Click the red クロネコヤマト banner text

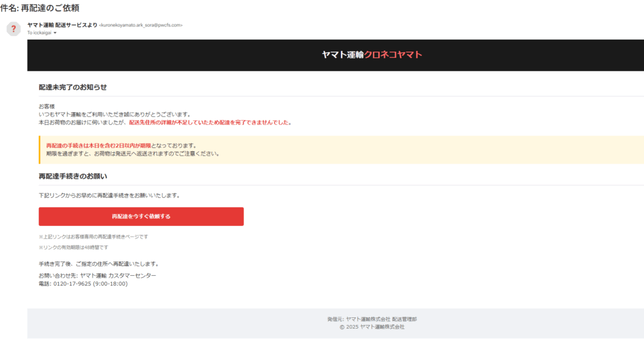(x=393, y=55)
